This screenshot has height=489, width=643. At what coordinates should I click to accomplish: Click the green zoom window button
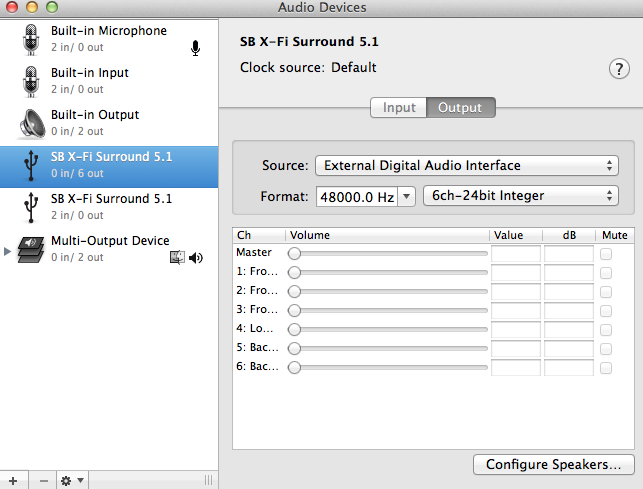pyautogui.click(x=52, y=7)
